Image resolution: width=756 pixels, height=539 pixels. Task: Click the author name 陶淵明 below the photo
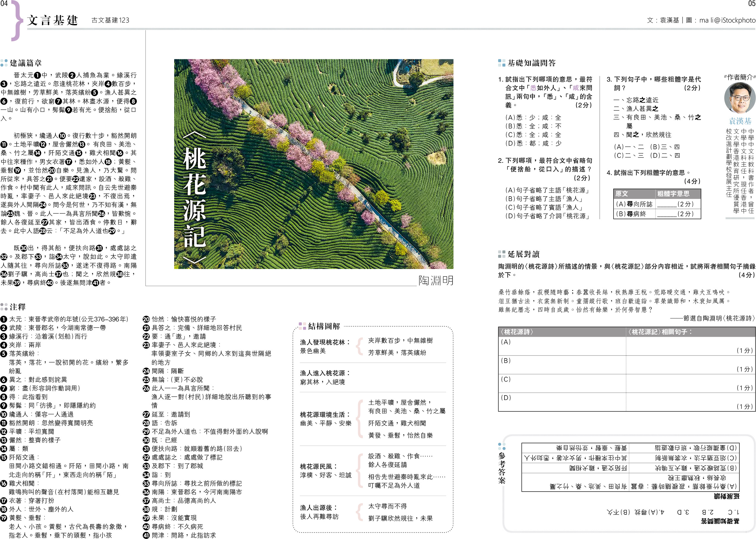point(436,280)
